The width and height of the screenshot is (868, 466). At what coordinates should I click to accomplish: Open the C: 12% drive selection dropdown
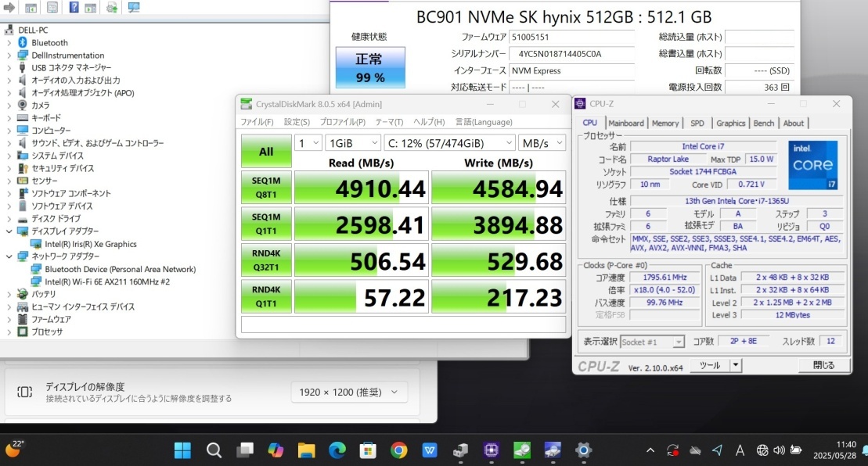click(449, 143)
